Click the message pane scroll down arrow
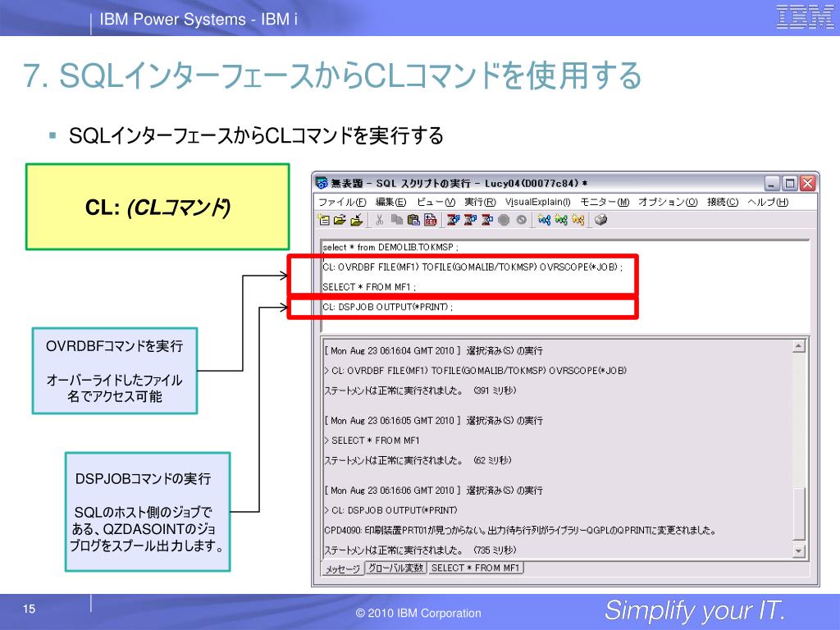Viewport: 840px width, 630px height. pyautogui.click(x=798, y=550)
